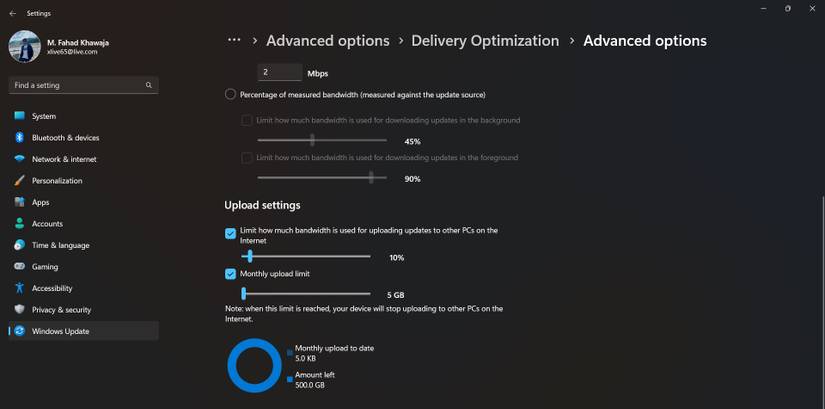
Task: Open the Accounts settings page
Action: click(x=47, y=224)
